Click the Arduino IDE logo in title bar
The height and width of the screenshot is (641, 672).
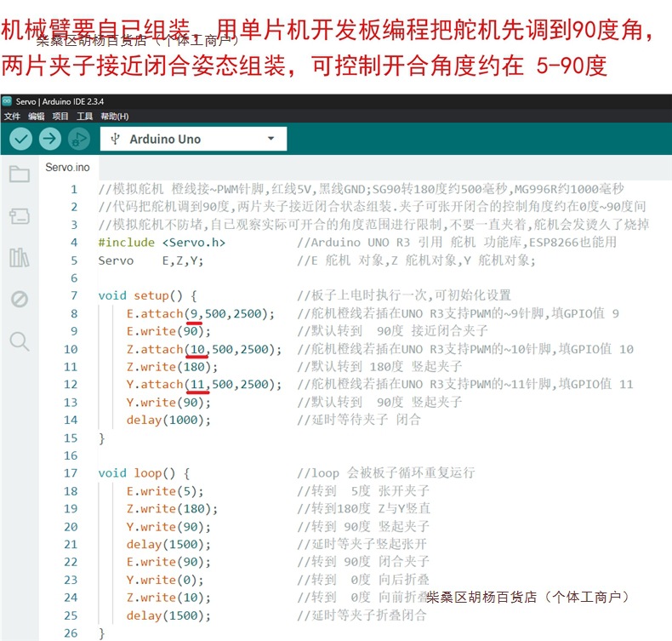(7, 101)
